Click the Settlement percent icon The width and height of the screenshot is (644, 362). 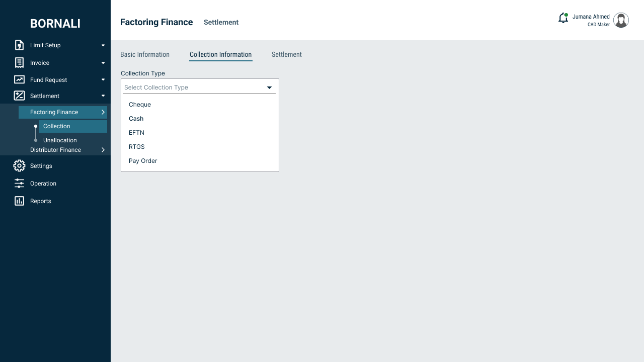pyautogui.click(x=19, y=96)
